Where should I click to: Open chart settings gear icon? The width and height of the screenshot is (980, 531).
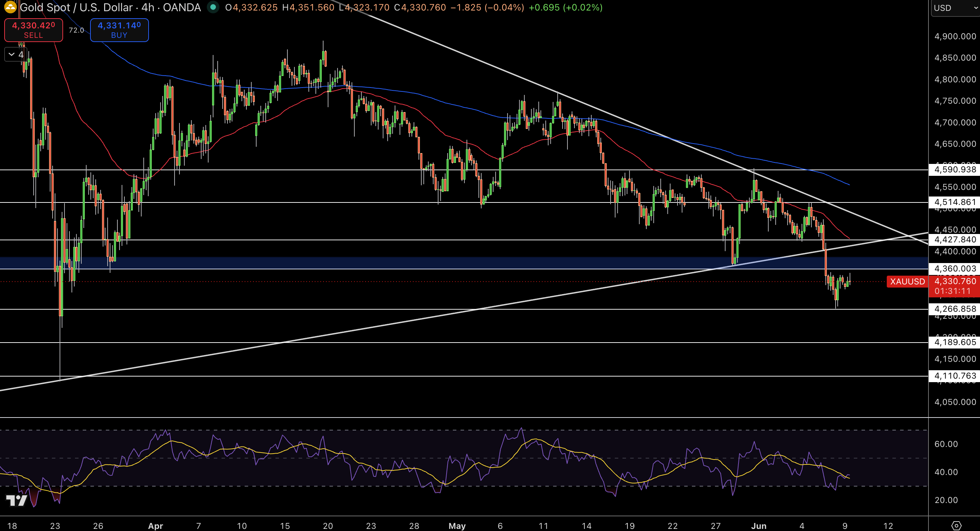click(956, 526)
